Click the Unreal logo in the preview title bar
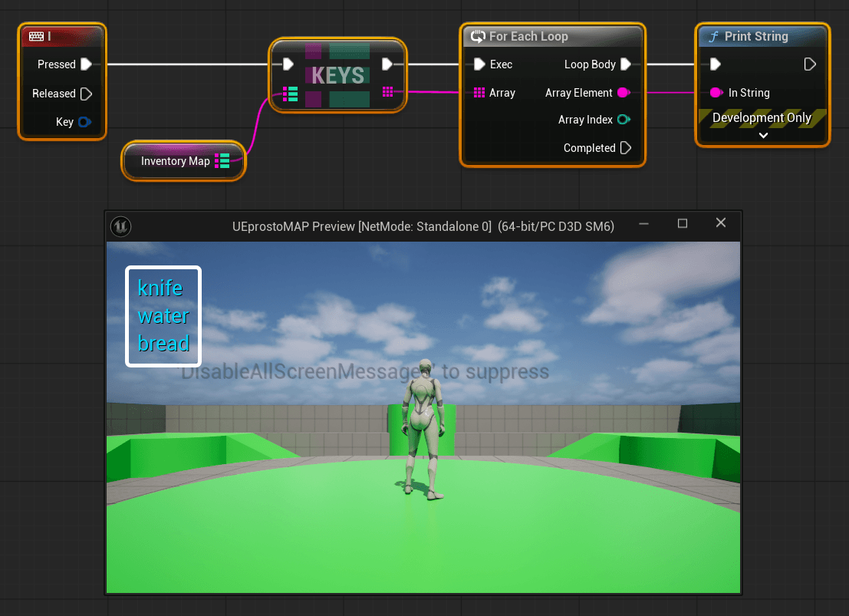 click(120, 226)
